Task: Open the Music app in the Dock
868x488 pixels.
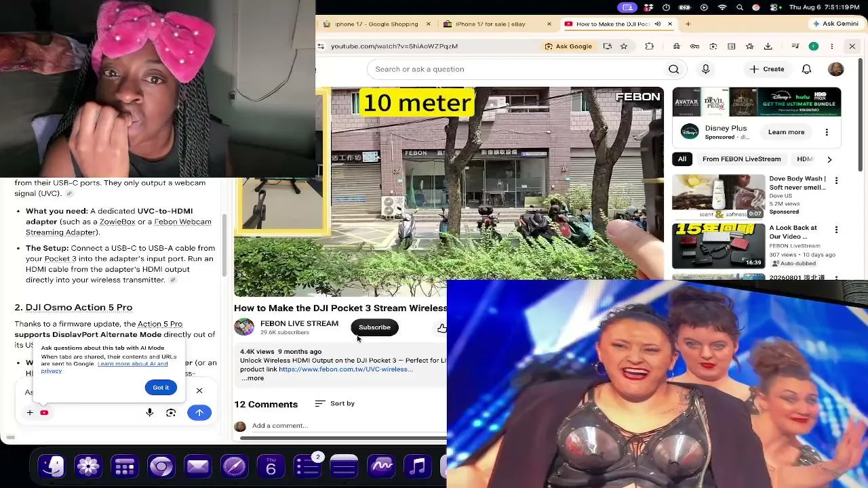Action: pyautogui.click(x=417, y=466)
